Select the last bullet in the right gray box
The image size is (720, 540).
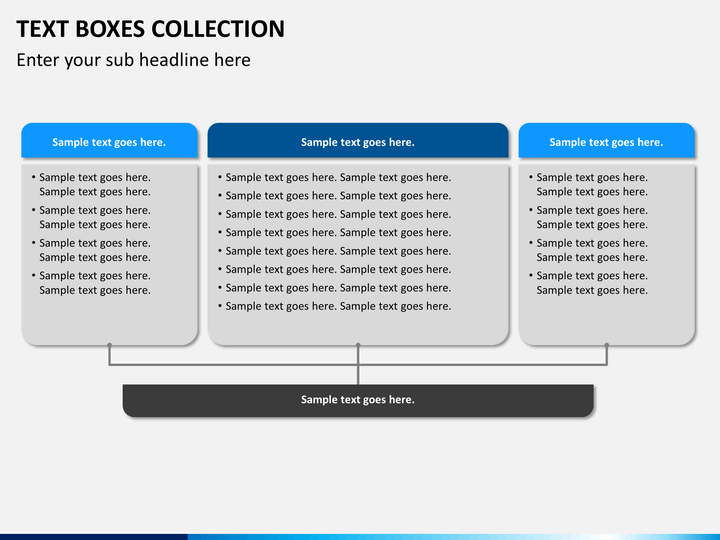(588, 283)
